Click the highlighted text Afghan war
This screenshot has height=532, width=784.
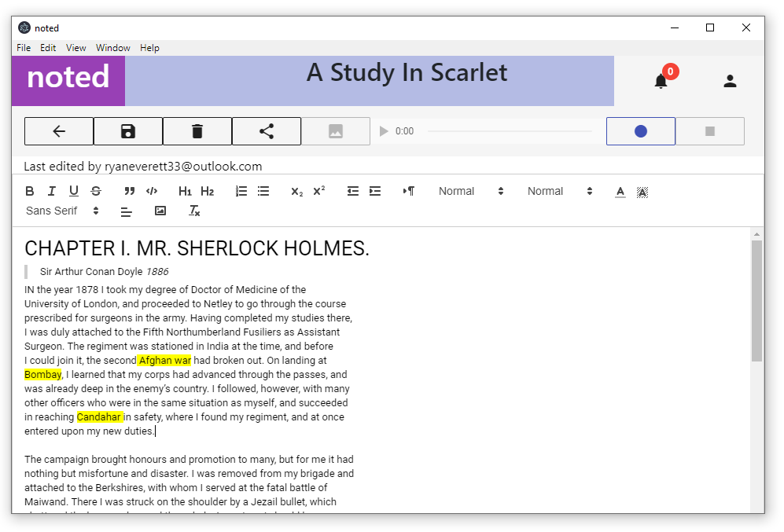point(165,361)
